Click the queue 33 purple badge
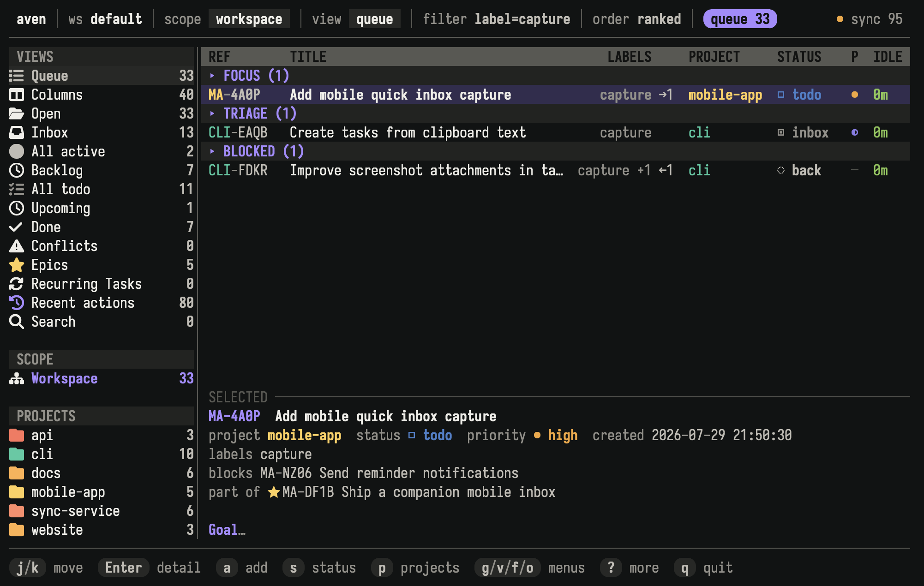Screen dimensions: 924x586 [740, 19]
